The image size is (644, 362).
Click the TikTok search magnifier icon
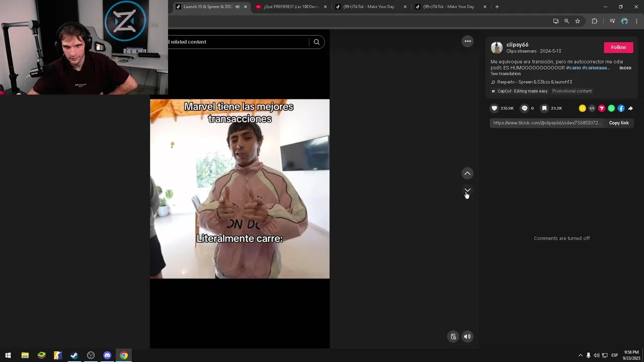point(316,42)
